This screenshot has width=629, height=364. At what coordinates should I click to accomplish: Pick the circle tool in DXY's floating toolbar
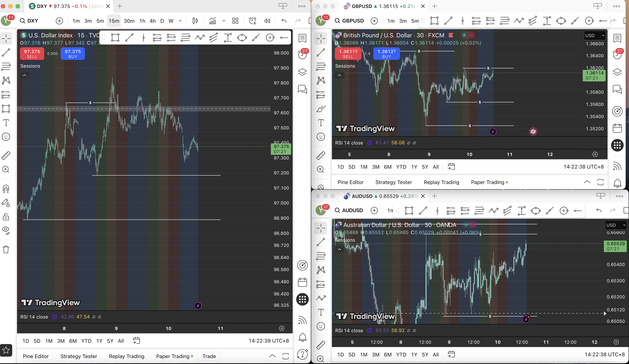pos(270,38)
